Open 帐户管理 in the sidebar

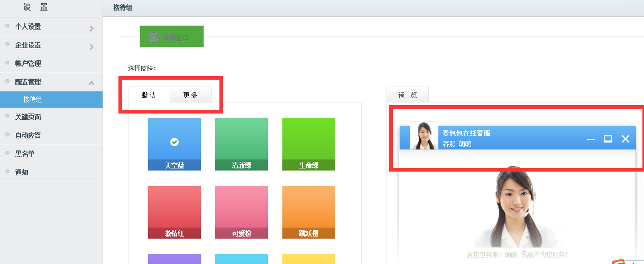click(x=51, y=63)
